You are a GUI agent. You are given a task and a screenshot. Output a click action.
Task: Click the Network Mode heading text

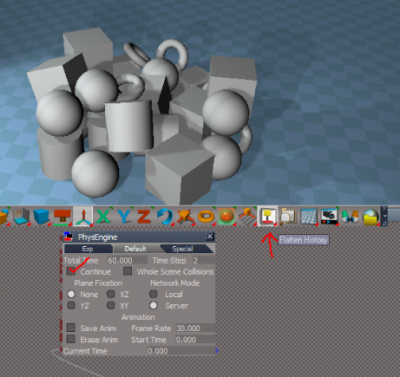tap(175, 283)
